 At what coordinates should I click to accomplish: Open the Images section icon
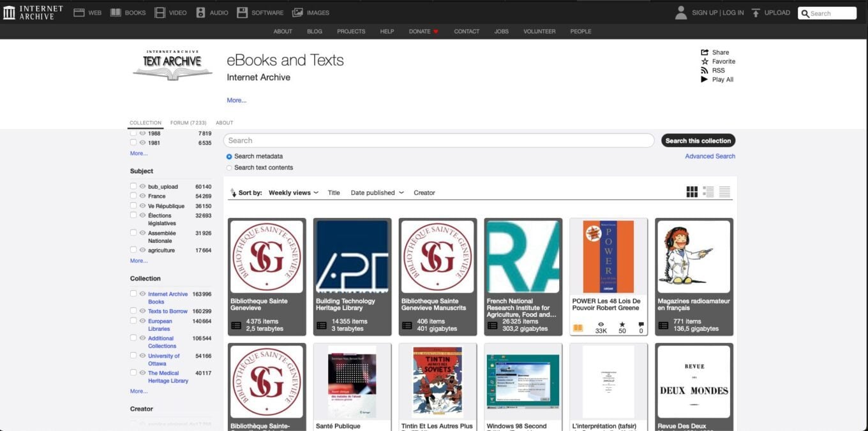[297, 12]
